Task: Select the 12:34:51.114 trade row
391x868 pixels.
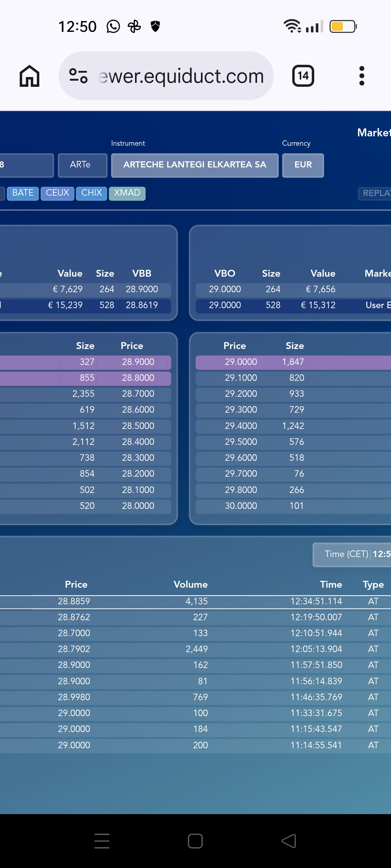Action: (195, 601)
